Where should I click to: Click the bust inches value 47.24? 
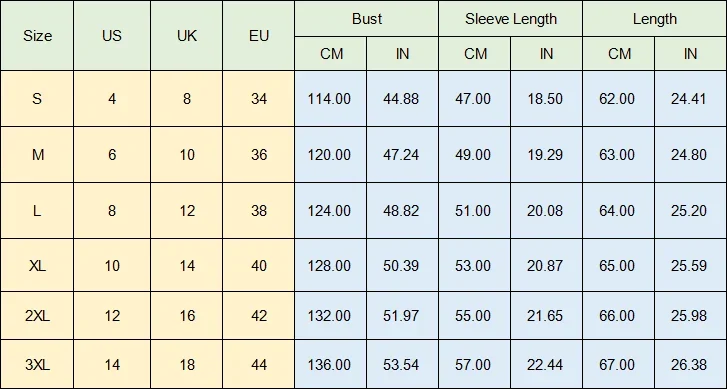click(402, 154)
